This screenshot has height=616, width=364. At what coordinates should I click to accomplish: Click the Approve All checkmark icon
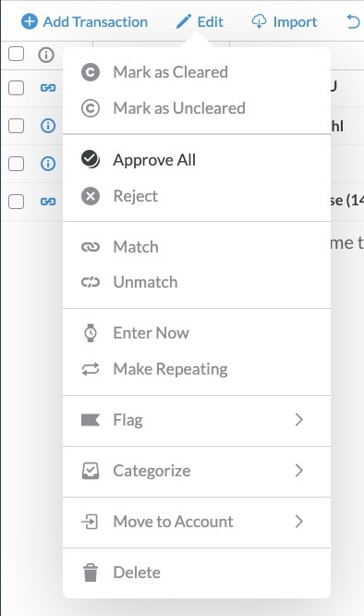pos(91,159)
